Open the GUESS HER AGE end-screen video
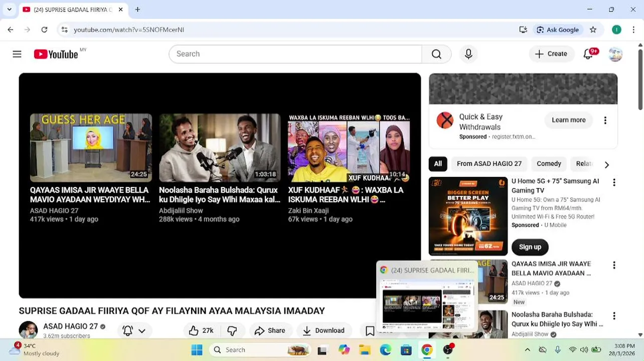This screenshot has width=644, height=361. coord(91,147)
